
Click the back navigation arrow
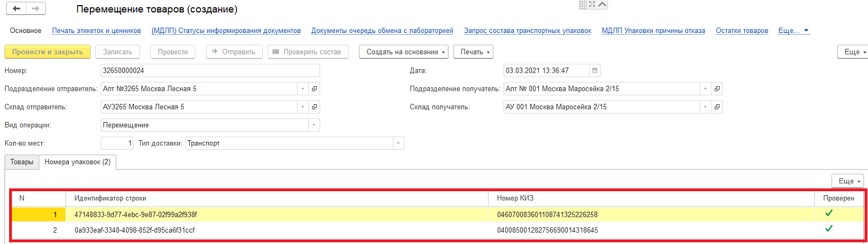(16, 9)
